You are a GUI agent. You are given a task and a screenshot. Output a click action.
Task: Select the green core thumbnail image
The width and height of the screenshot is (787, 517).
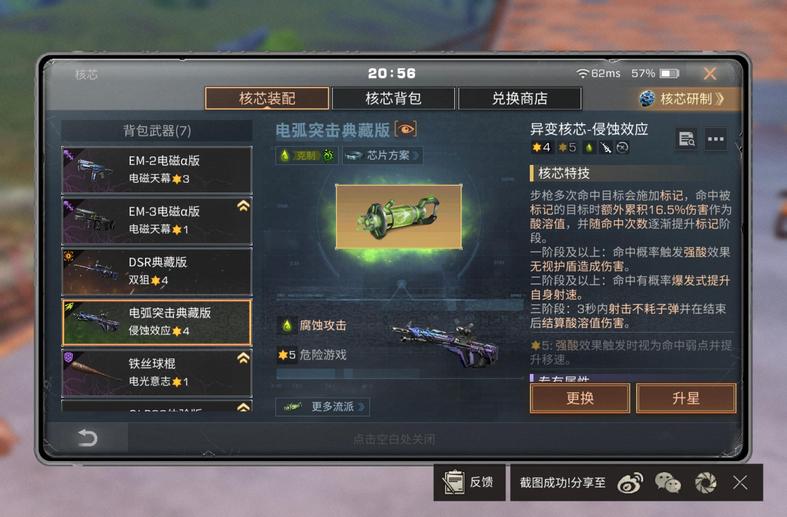click(399, 216)
